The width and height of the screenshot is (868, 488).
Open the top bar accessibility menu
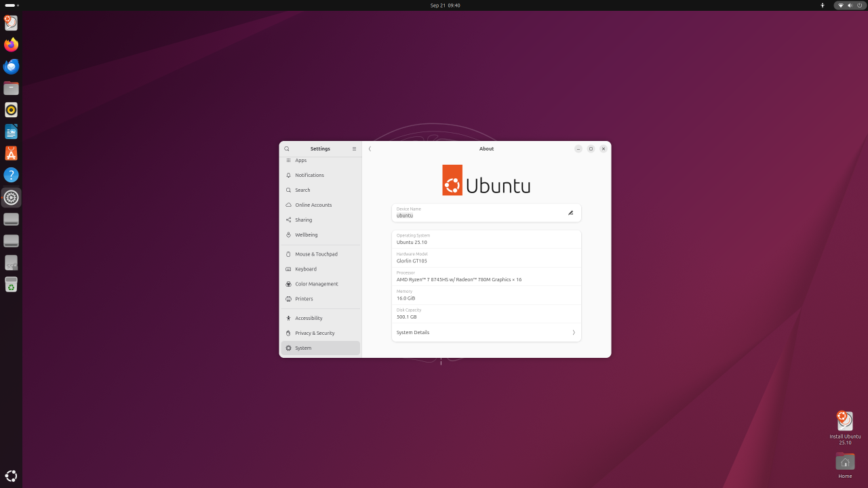point(823,5)
